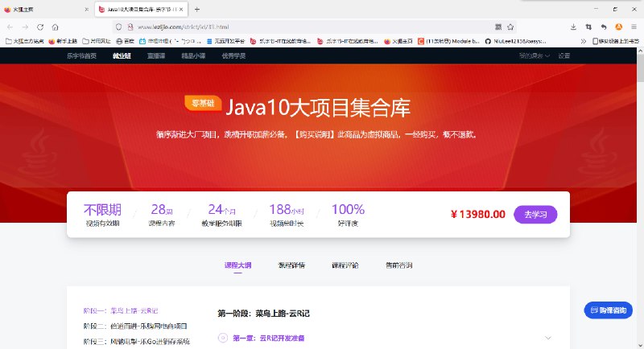This screenshot has height=349, width=644.
Task: Click the 去学习 purple button
Action: tap(535, 215)
